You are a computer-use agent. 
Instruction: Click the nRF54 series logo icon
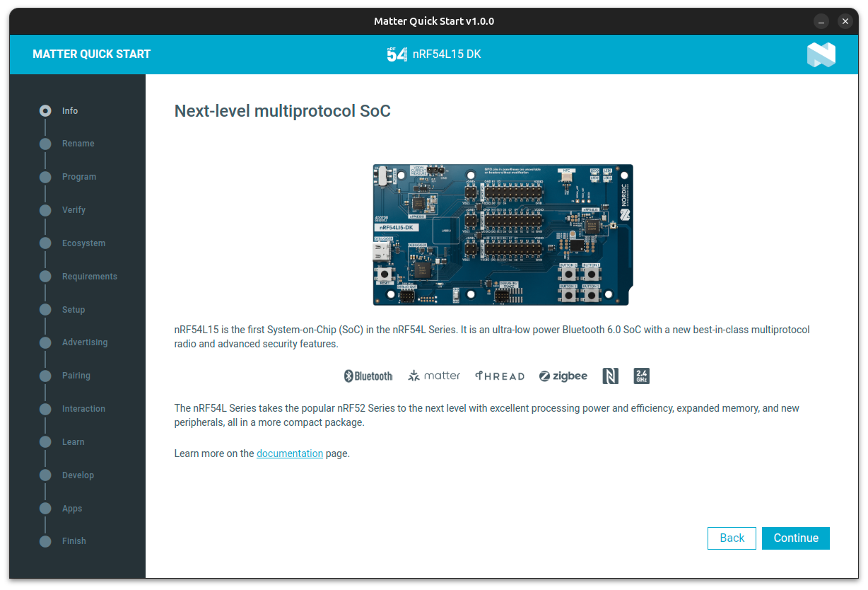(x=397, y=54)
